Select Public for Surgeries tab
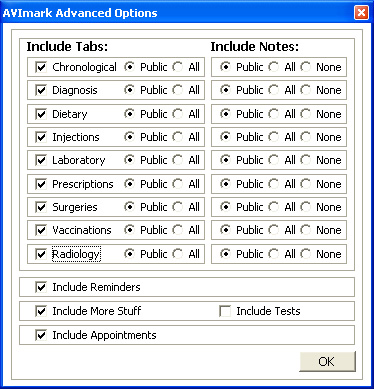Viewport: 374px width, 389px height. click(x=129, y=207)
